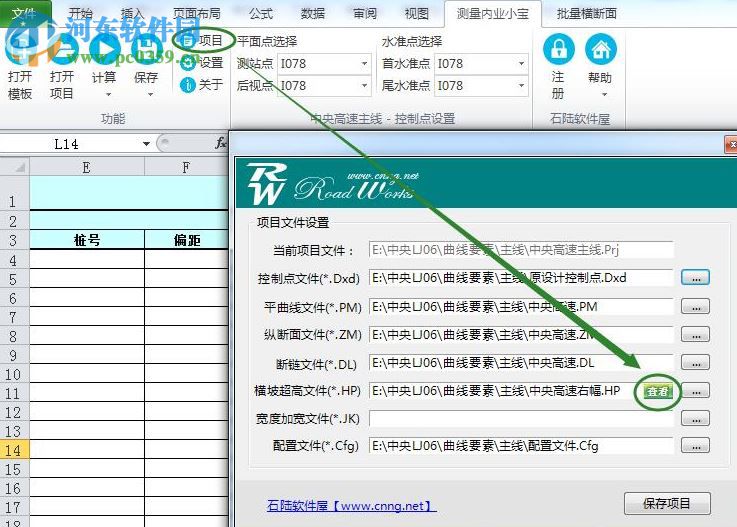737x527 pixels.
Task: Open the 石陆软件屋 www.cnng.net link
Action: (351, 506)
